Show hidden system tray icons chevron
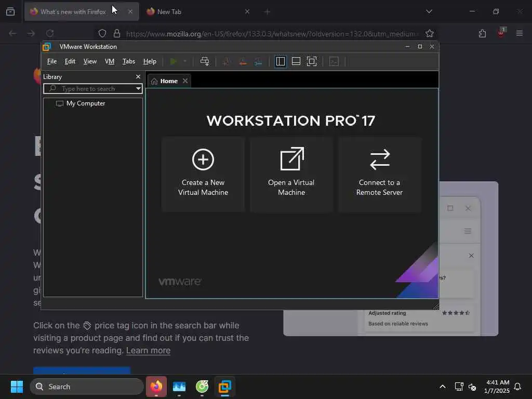This screenshot has height=399, width=532. [443, 387]
